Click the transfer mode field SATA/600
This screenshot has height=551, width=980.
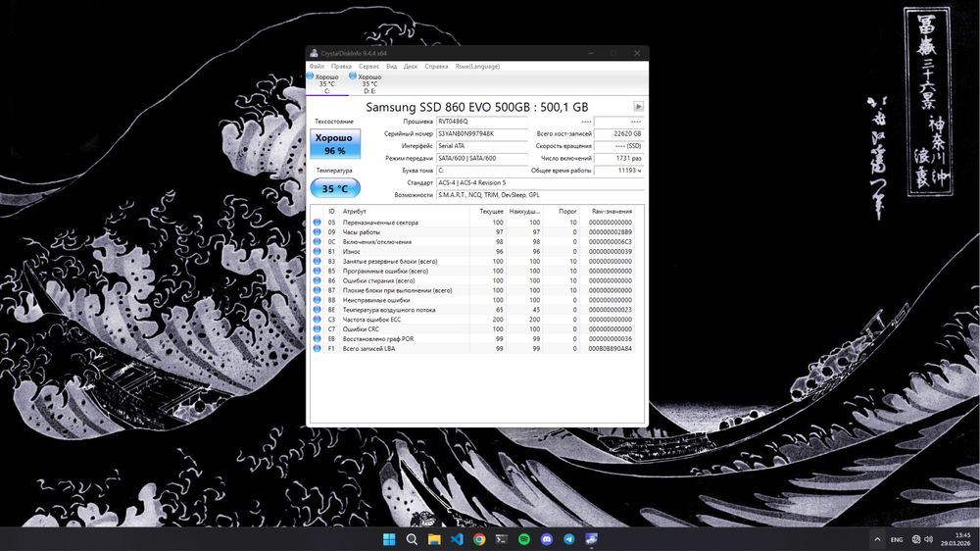tap(482, 158)
